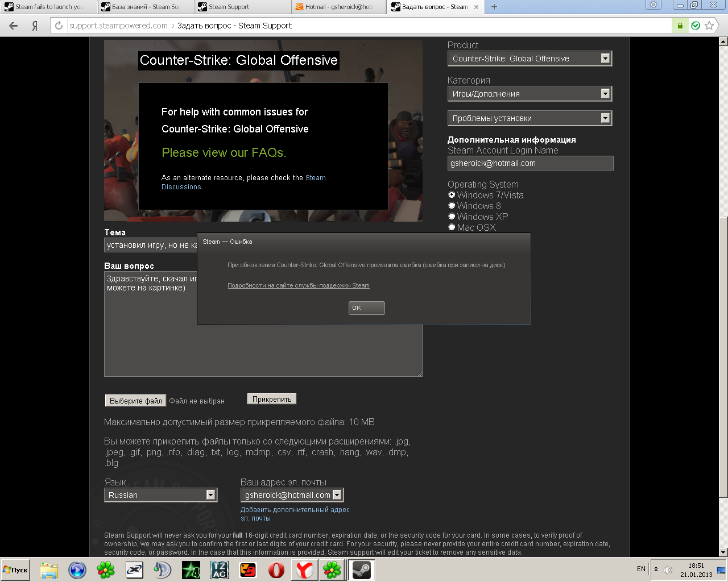This screenshot has height=582, width=728.
Task: Launch Opera from the taskbar
Action: pyautogui.click(x=276, y=569)
